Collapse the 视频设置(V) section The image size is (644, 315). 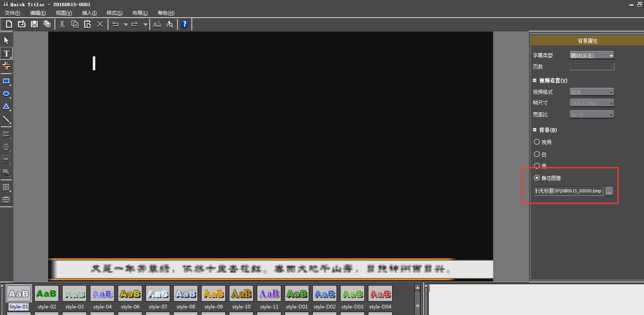pos(534,80)
